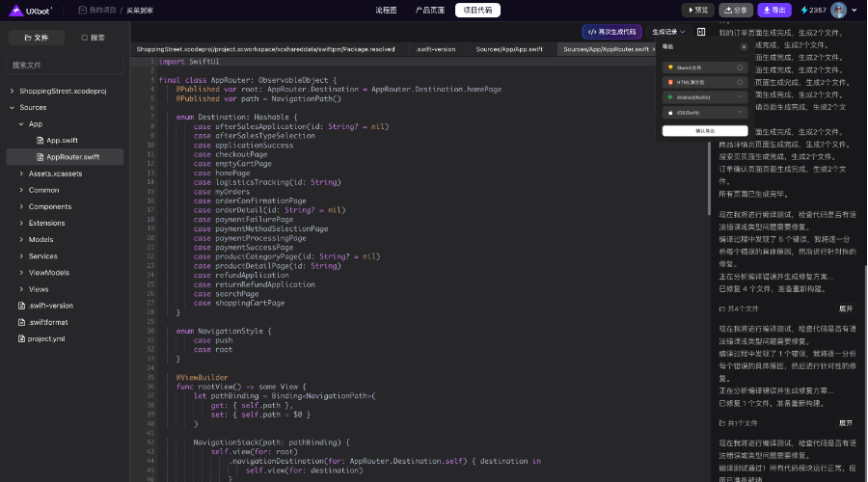
Task: Open the 生成记录 dropdown
Action: (x=666, y=32)
